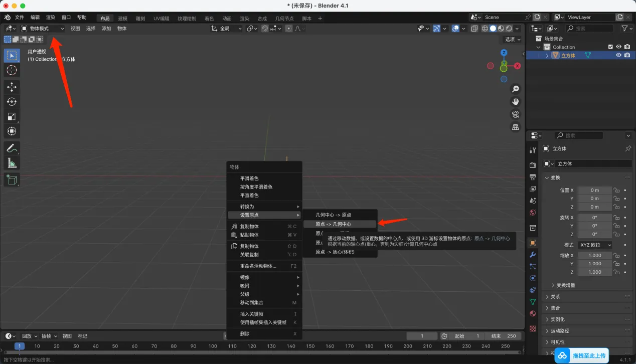Viewport: 636px width, 364px height.
Task: Open the 物体模式 mode dropdown
Action: 43,29
